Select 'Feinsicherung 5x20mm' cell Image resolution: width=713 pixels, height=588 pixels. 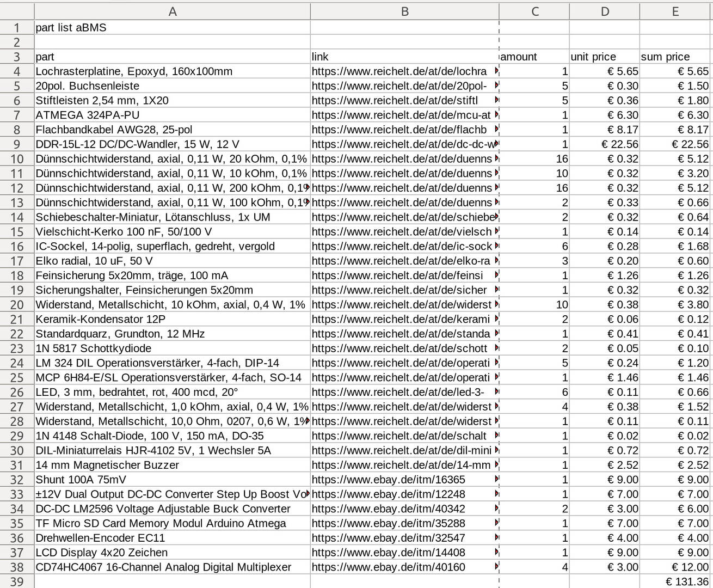pyautogui.click(x=173, y=275)
